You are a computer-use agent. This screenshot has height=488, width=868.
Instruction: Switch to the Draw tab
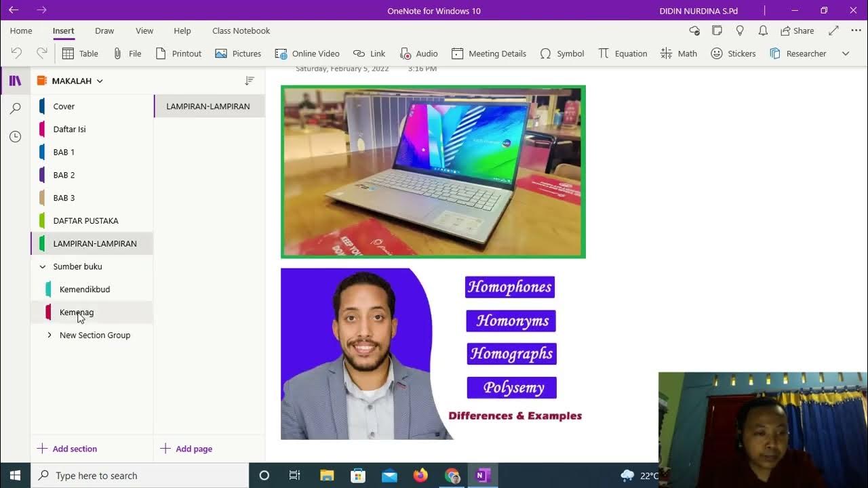pyautogui.click(x=104, y=30)
